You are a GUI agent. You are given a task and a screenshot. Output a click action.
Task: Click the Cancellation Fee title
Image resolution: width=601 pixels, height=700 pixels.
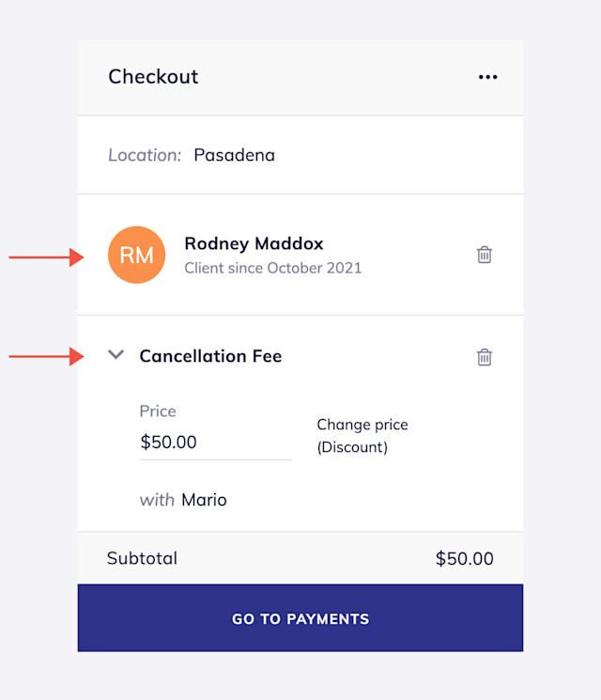[210, 356]
